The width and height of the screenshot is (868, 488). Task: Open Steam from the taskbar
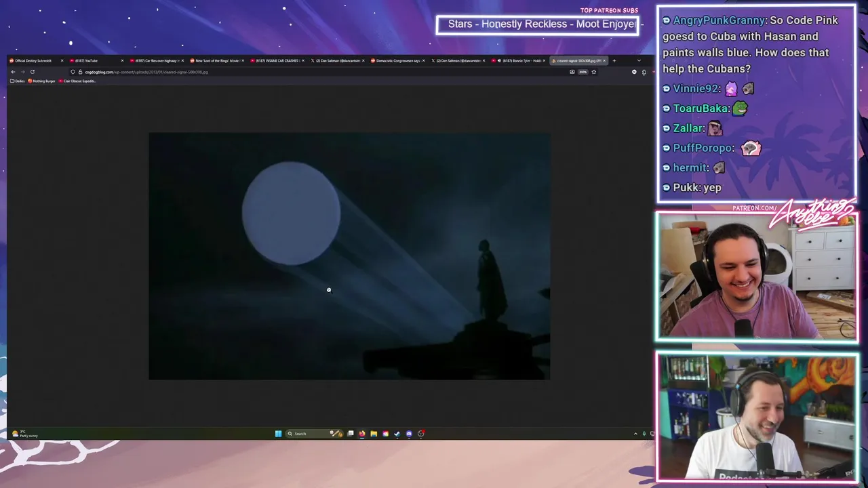coord(397,434)
